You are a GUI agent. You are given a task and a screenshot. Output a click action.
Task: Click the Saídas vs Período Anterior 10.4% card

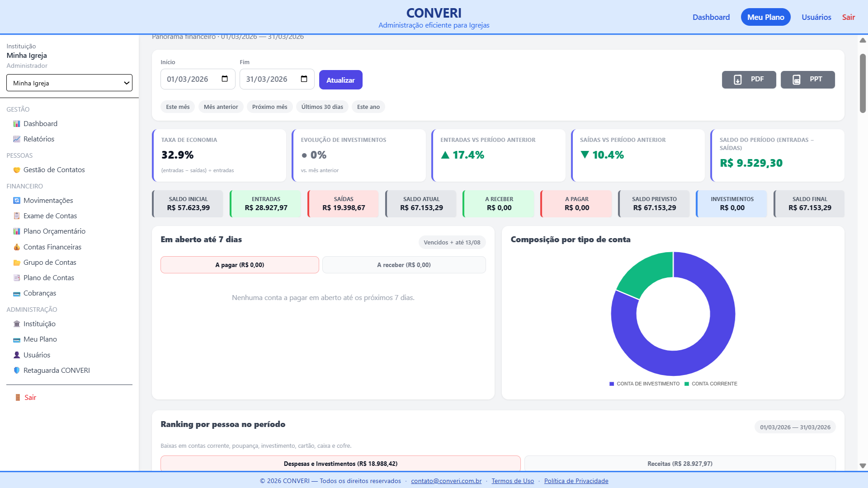click(638, 155)
